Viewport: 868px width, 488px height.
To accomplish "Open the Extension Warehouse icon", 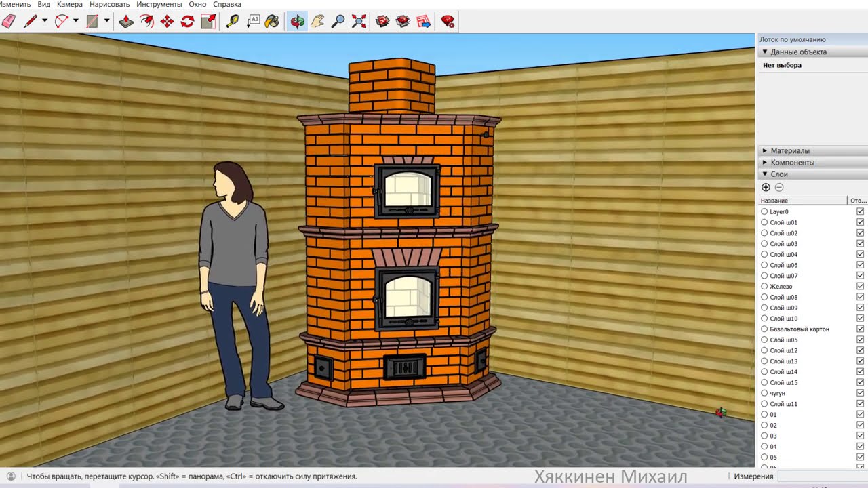I will coord(403,22).
